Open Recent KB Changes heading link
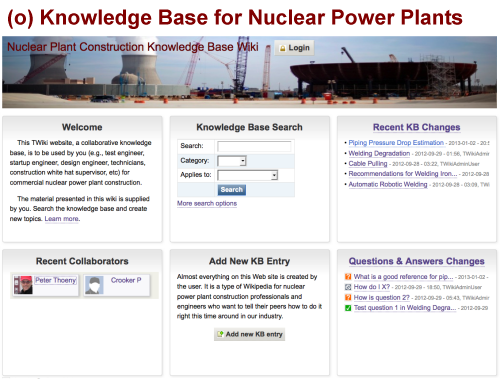 (416, 127)
